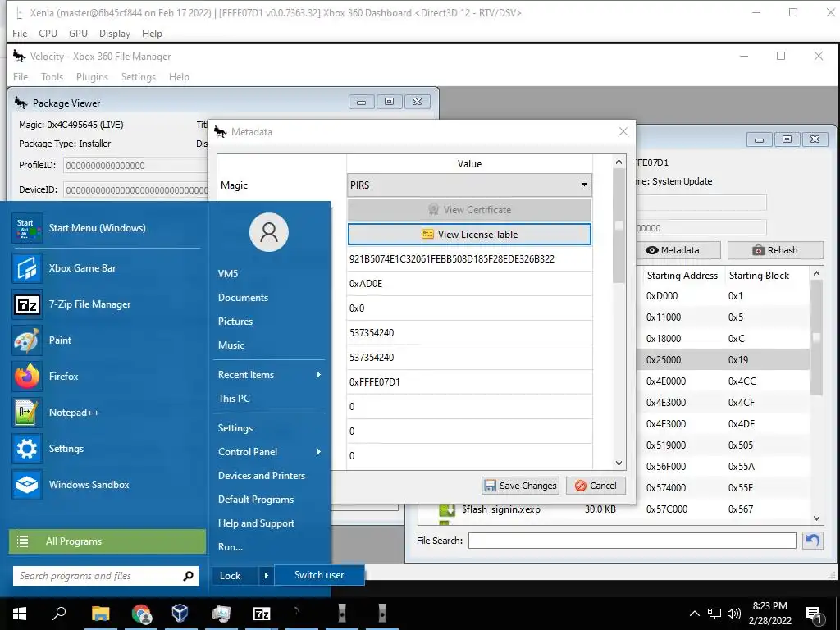Click the Search programs and files box
Screen dimensions: 840x630
click(x=98, y=576)
